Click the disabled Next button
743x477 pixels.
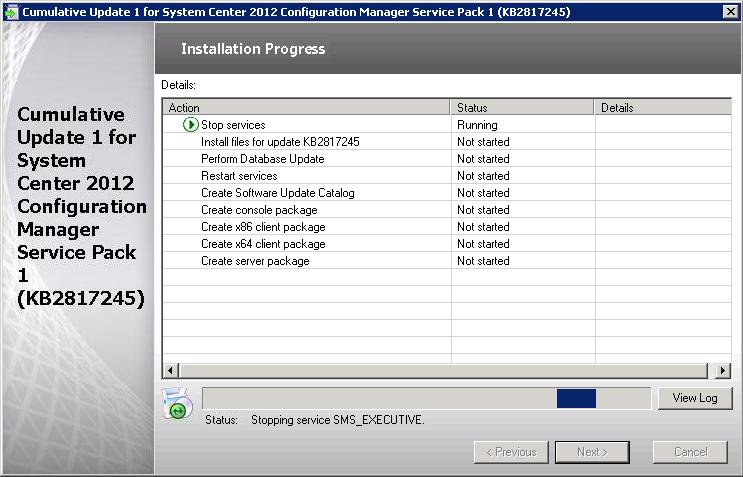click(592, 452)
